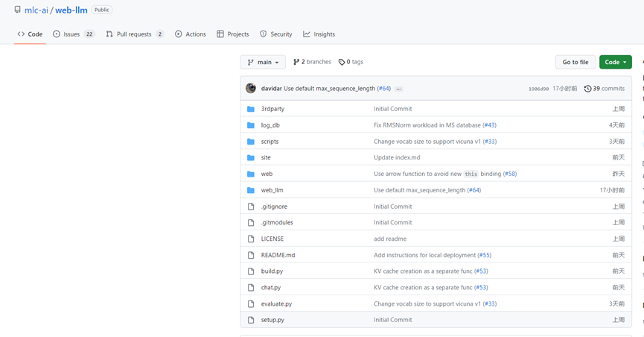644x337 pixels.
Task: Open the scripts folder
Action: tap(270, 142)
